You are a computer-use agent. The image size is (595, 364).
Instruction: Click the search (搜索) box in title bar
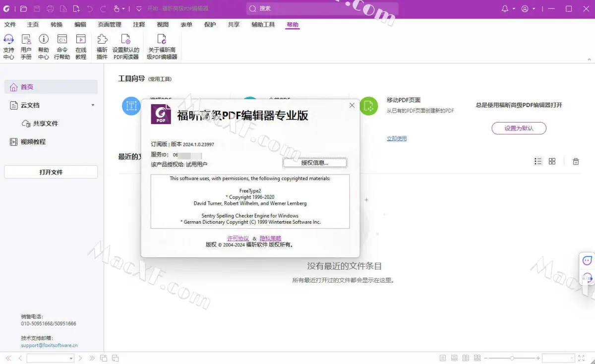click(322, 8)
